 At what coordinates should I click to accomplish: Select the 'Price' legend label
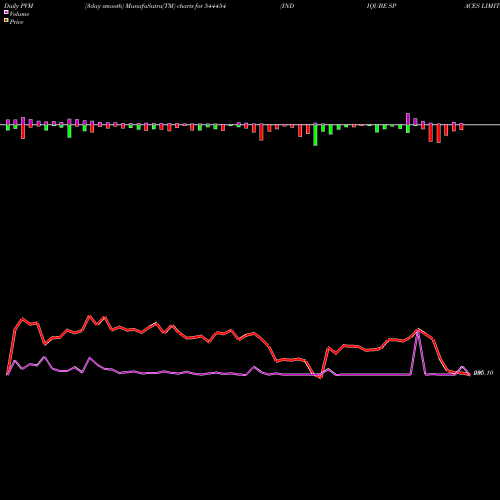pos(16,22)
